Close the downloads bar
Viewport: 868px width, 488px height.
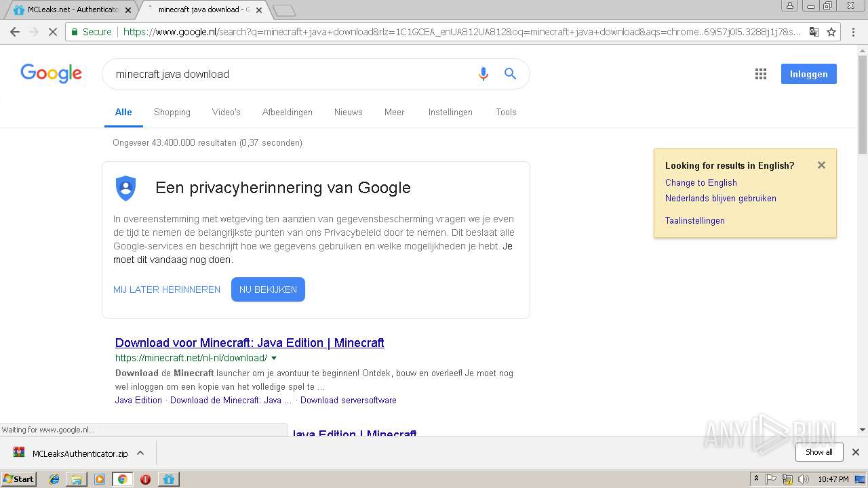[855, 452]
